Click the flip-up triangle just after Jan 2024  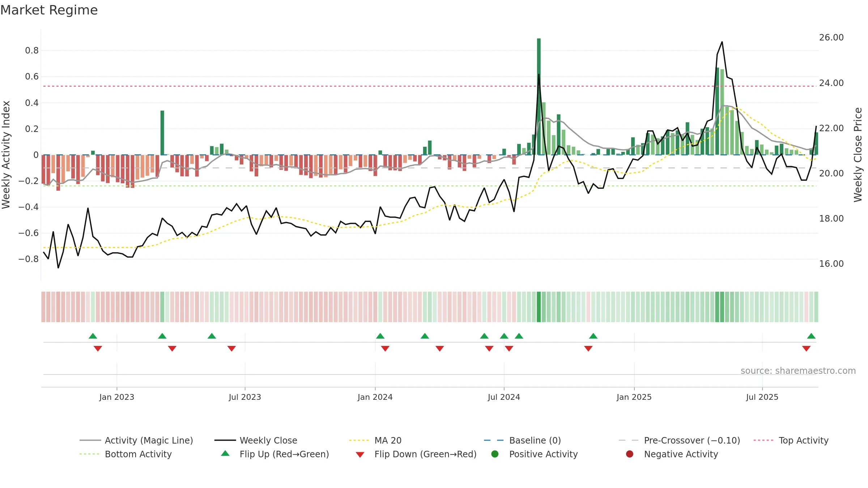(x=380, y=336)
